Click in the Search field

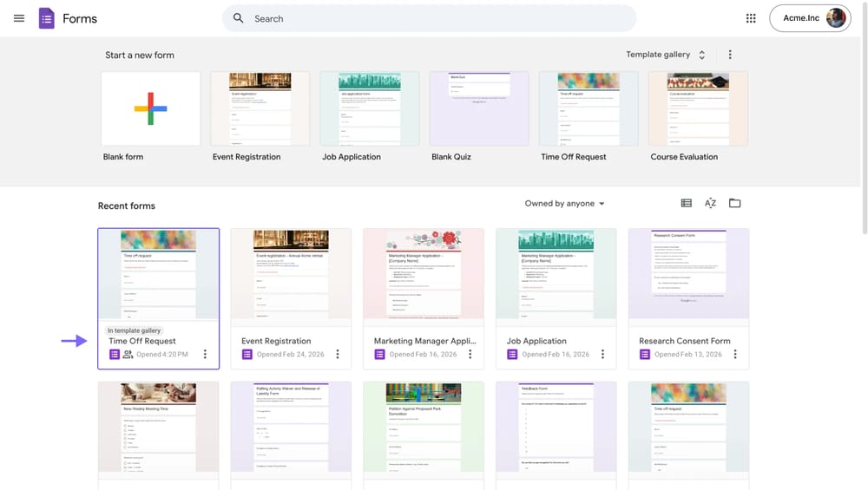point(429,18)
